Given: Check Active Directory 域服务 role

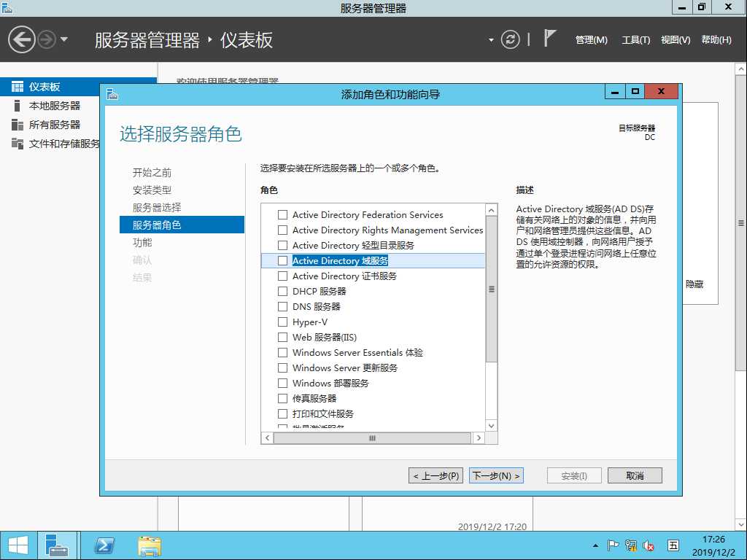Looking at the screenshot, I should [282, 260].
